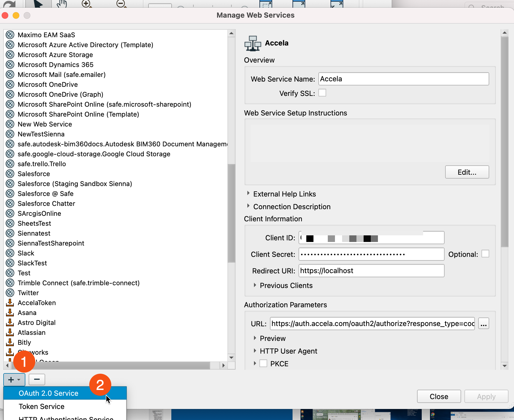Expand the PKCE disclosure triangle
514x420 pixels.
255,364
